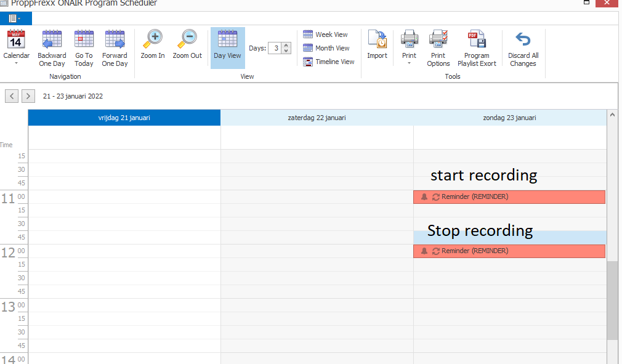The image size is (622, 364).
Task: Close the Program Scheduler window
Action: (607, 3)
